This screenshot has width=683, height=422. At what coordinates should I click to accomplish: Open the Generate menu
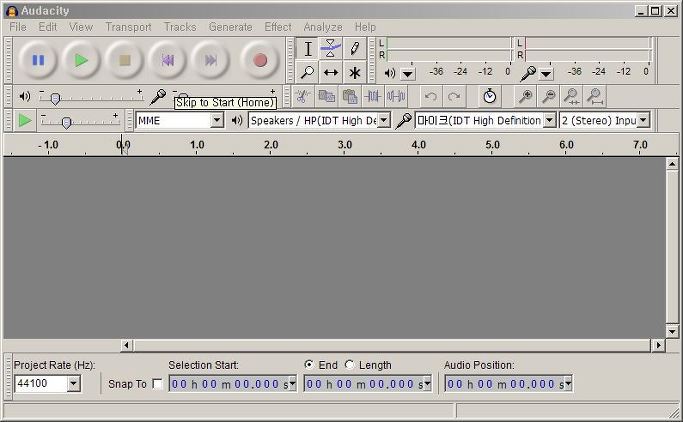click(230, 27)
